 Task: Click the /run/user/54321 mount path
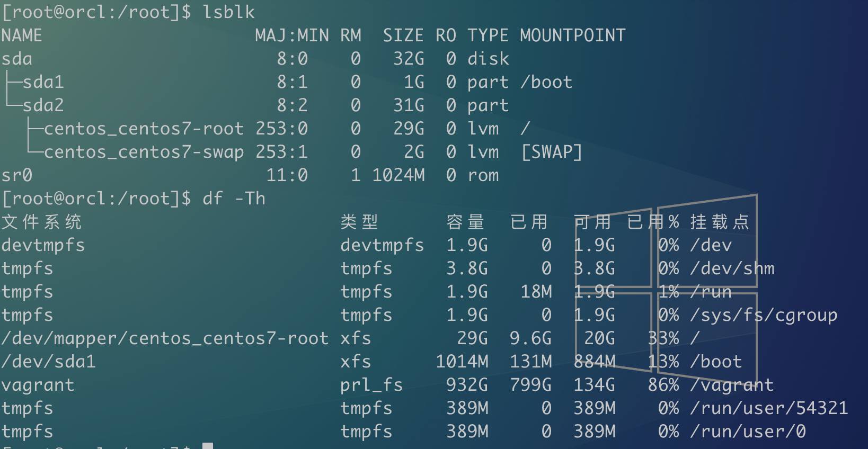[769, 408]
